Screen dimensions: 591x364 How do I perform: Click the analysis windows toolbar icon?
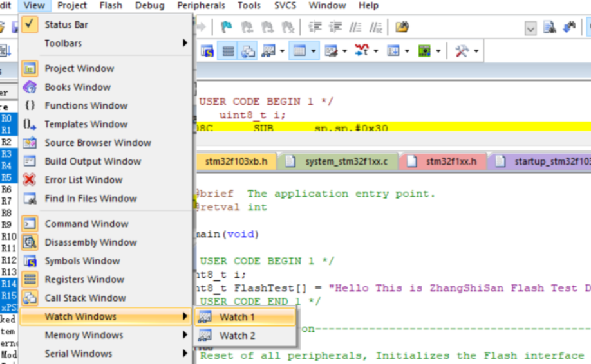click(x=362, y=50)
